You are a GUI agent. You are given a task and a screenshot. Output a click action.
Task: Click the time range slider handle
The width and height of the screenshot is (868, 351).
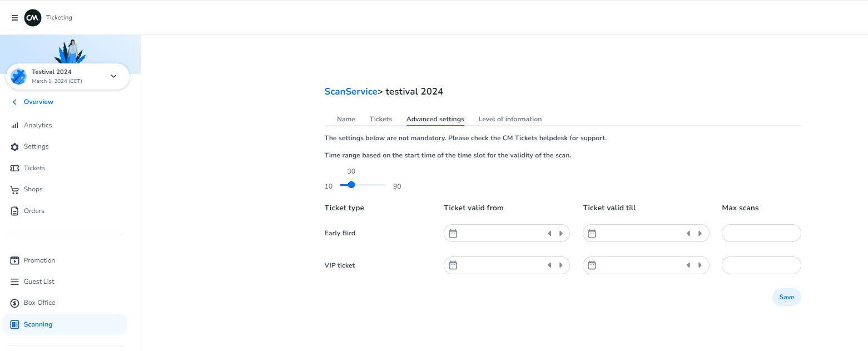pyautogui.click(x=351, y=185)
